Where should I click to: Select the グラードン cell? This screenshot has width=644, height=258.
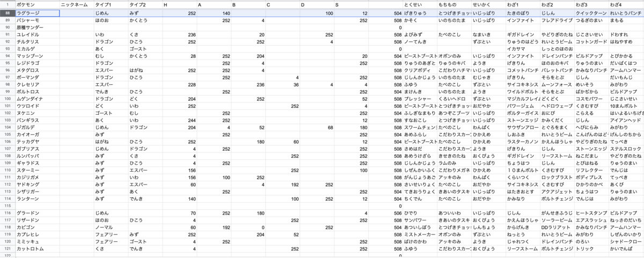(x=37, y=213)
